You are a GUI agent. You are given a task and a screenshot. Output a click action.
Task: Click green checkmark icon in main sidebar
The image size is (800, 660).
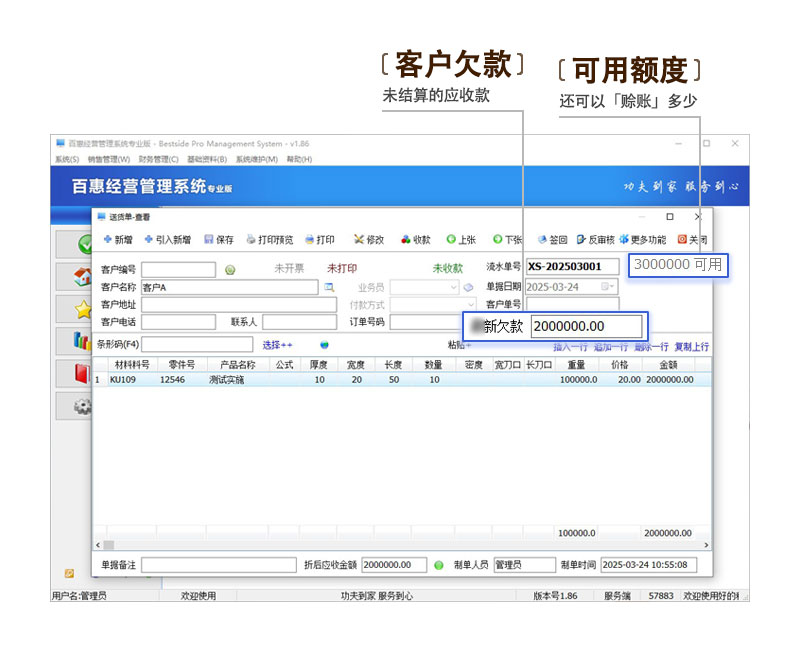click(85, 244)
